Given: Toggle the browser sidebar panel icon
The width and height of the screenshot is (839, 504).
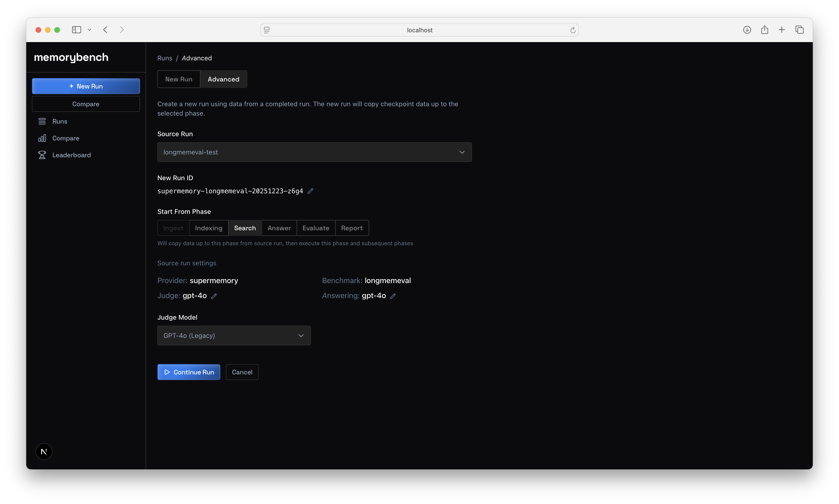Looking at the screenshot, I should 76,30.
